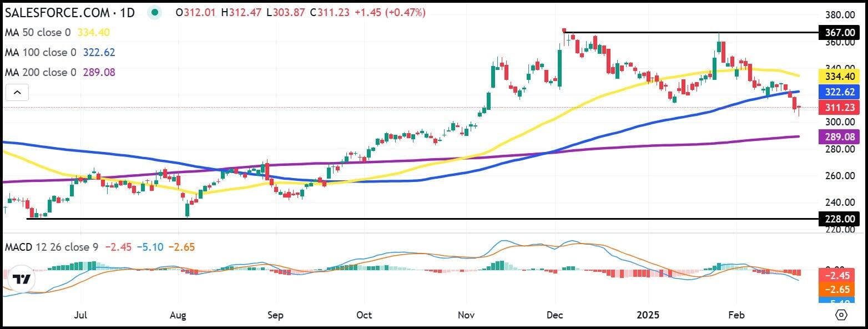
Task: Click the green market status dot
Action: click(155, 13)
